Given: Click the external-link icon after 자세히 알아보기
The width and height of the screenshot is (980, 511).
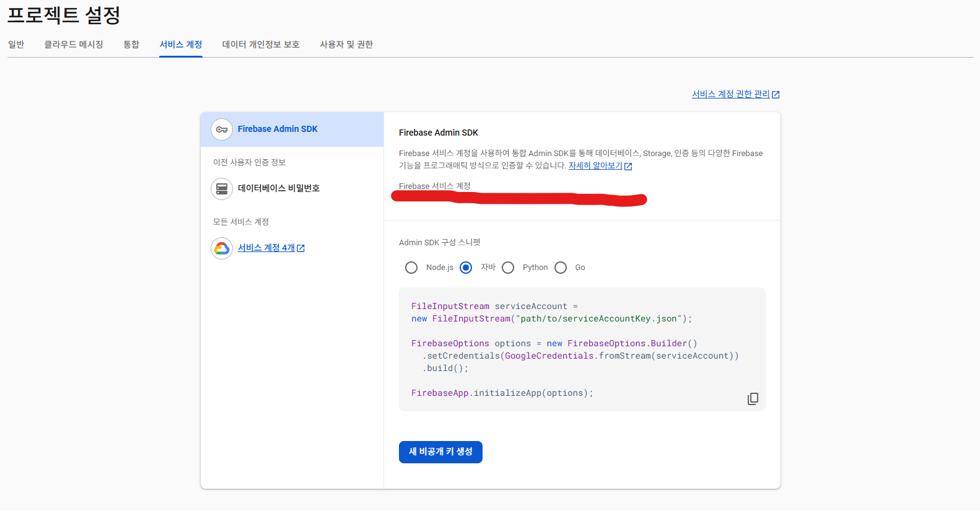Looking at the screenshot, I should pos(628,166).
